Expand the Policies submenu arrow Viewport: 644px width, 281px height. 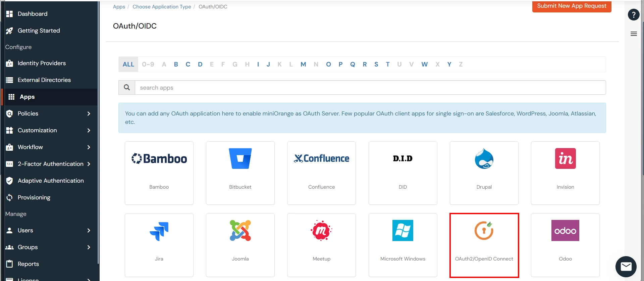pyautogui.click(x=89, y=113)
